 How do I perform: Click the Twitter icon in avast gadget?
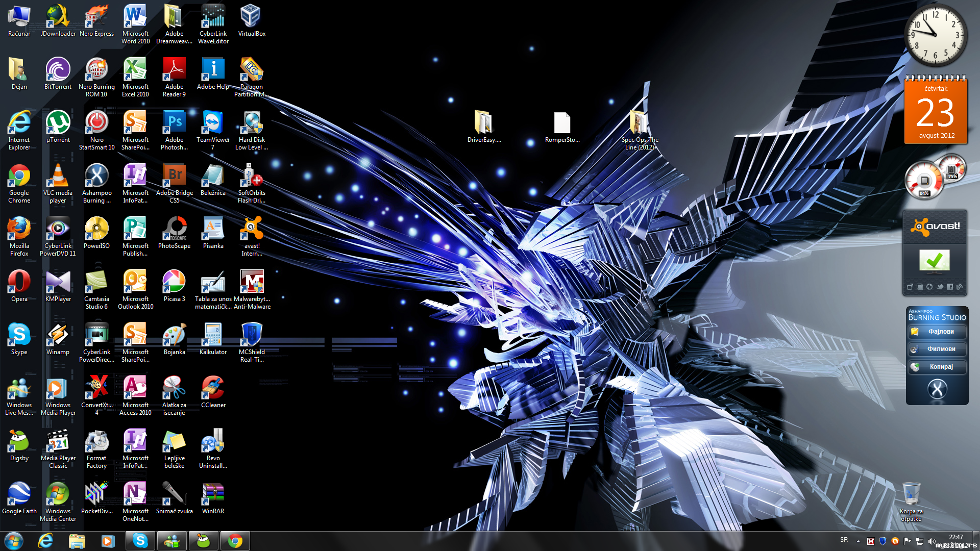tap(940, 287)
